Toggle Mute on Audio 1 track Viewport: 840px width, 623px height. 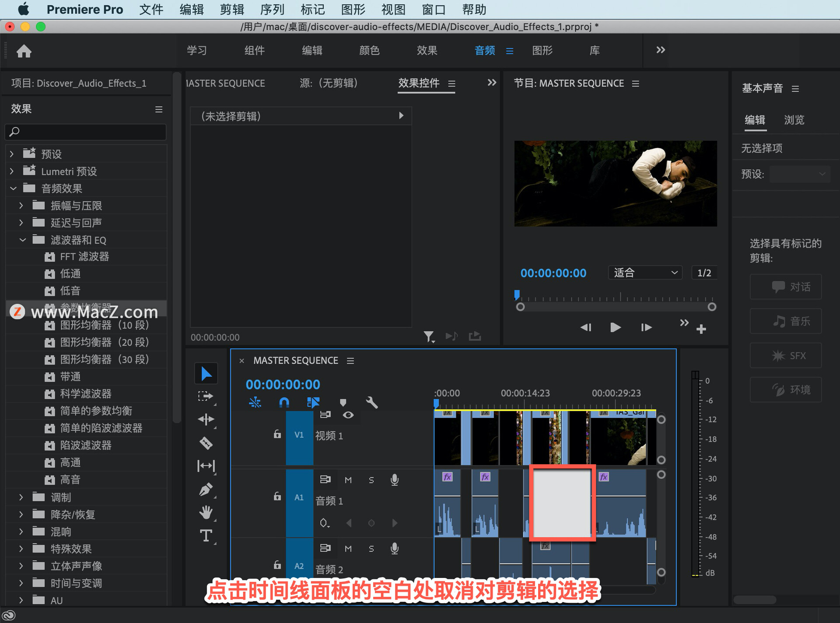pos(348,478)
